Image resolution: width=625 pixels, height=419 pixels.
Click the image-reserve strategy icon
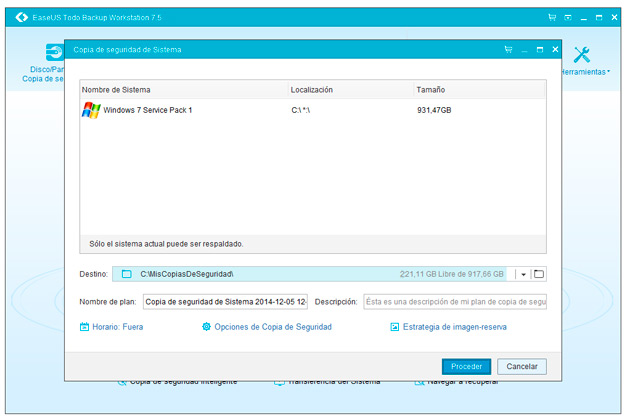click(394, 327)
